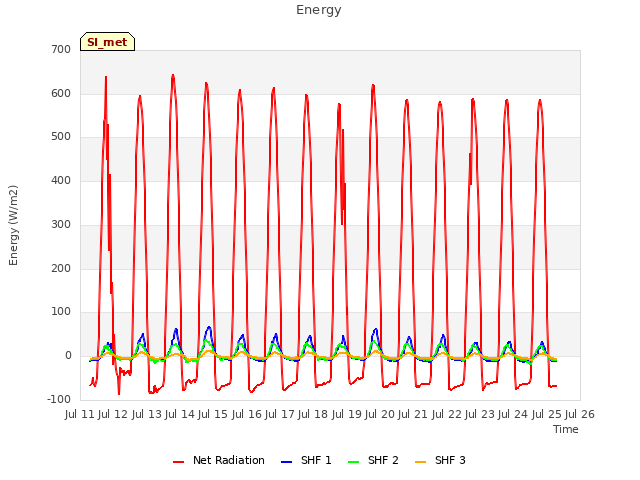Viewport: 640px width, 480px height.
Task: Click the -100 y-axis tick label
Action: [x=59, y=399]
